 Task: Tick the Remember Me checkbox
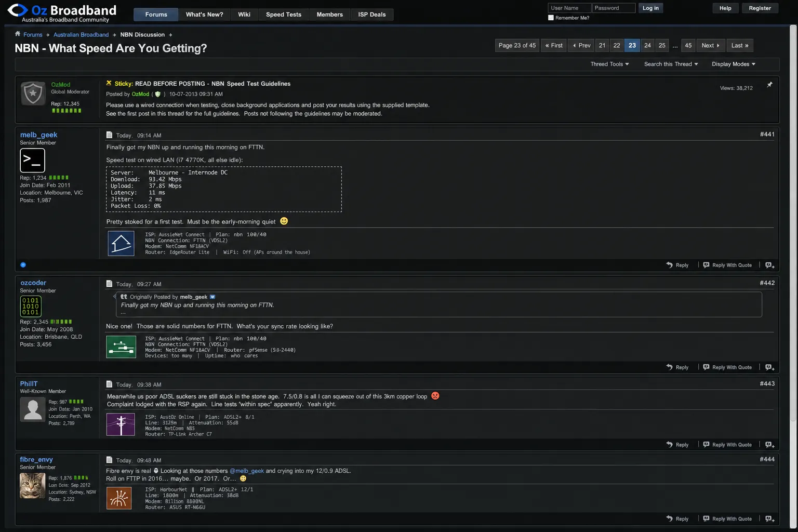[551, 18]
